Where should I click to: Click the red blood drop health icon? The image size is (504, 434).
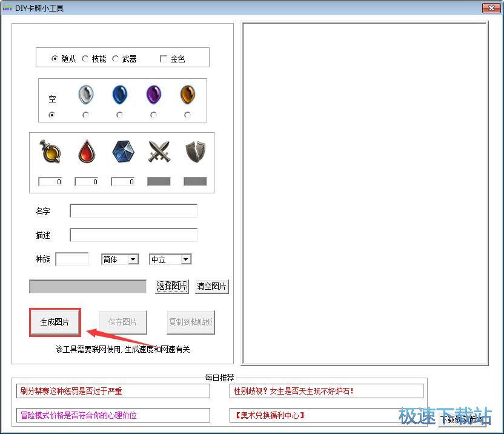click(x=87, y=152)
